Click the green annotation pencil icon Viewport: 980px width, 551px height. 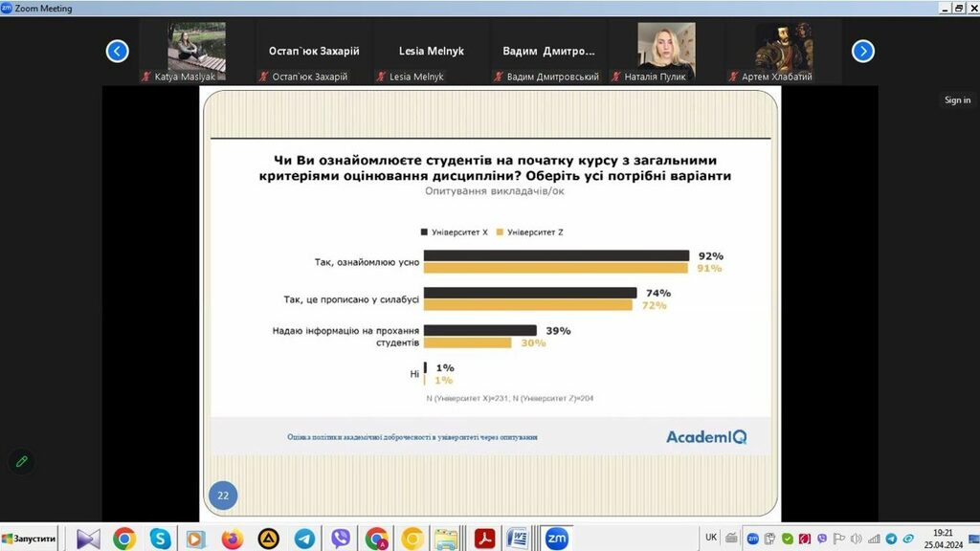[21, 461]
